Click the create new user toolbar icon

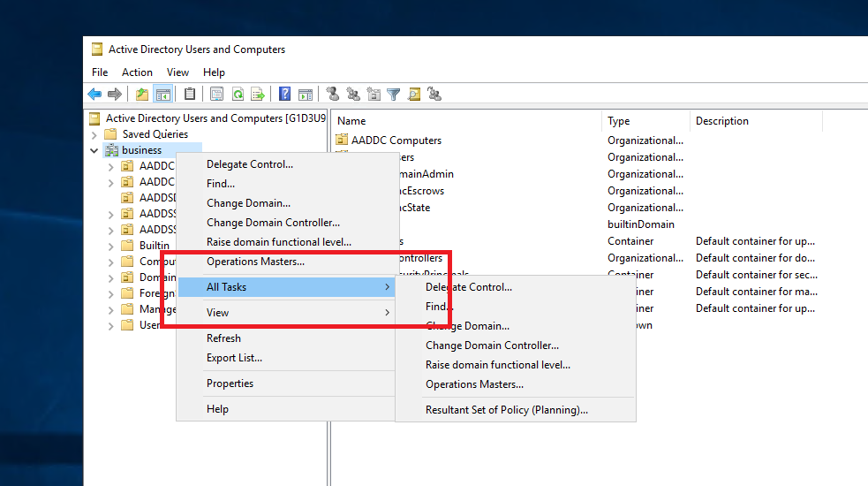pyautogui.click(x=333, y=95)
